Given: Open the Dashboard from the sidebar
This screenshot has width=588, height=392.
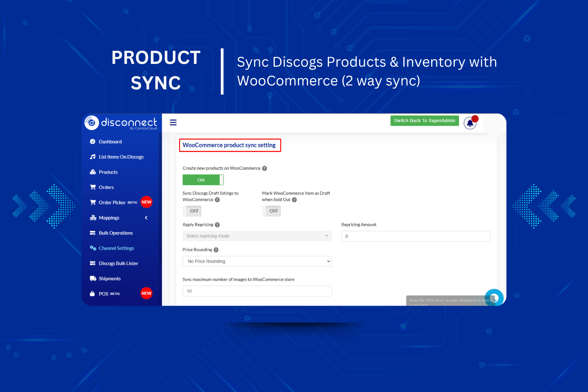Looking at the screenshot, I should (x=110, y=142).
